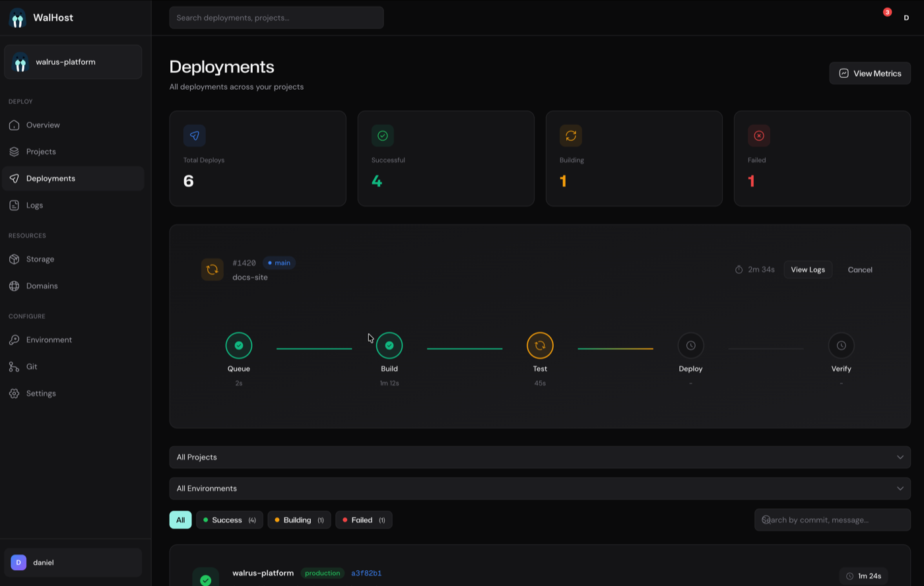Open Environment in the sidebar
Screen dimensions: 924x586
[x=73, y=340]
